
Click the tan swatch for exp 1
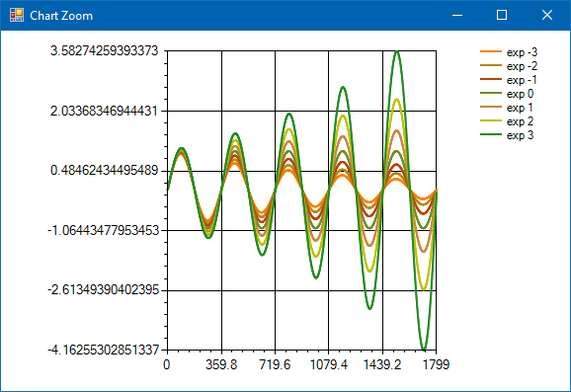coord(491,107)
